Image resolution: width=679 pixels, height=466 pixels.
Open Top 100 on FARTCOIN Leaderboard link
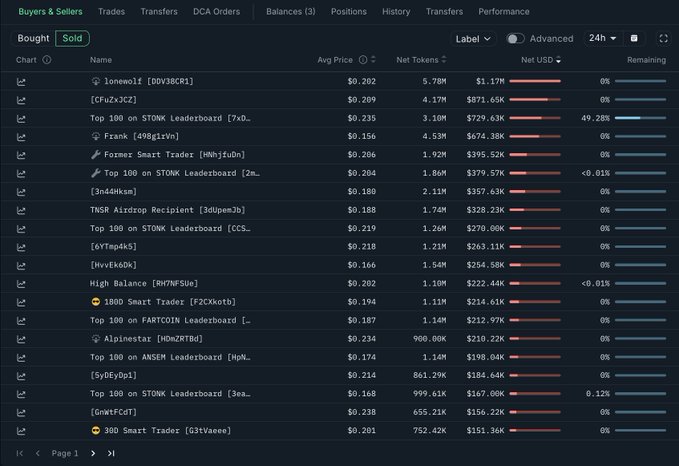(x=170, y=320)
